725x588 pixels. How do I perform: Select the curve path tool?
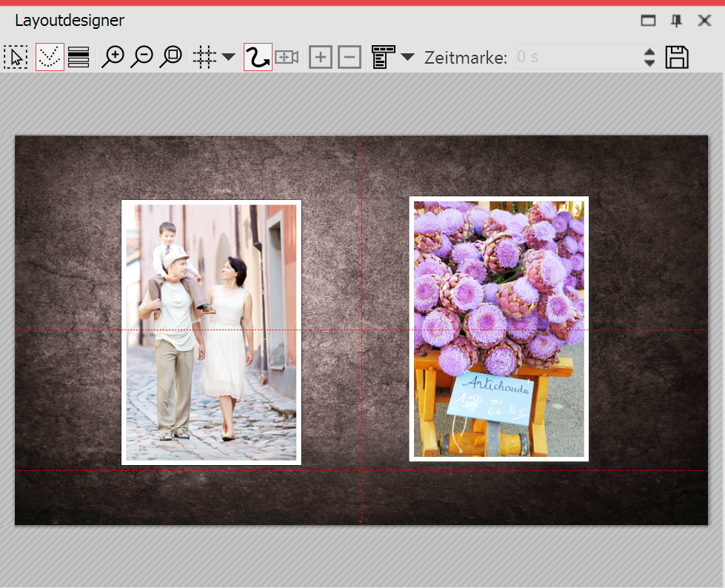(x=257, y=56)
